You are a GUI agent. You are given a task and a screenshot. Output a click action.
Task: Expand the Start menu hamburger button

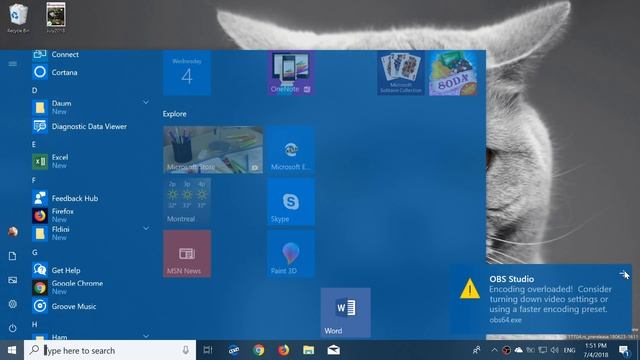click(12, 64)
